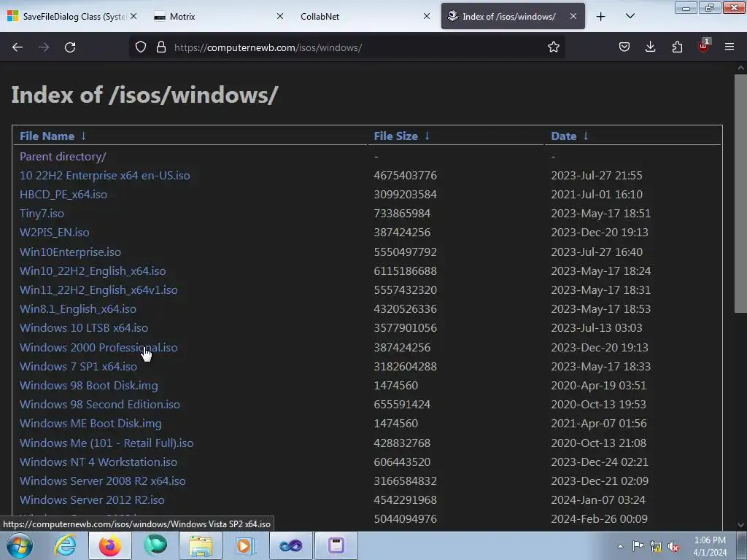Reload the current page
The image size is (747, 560).
(70, 47)
